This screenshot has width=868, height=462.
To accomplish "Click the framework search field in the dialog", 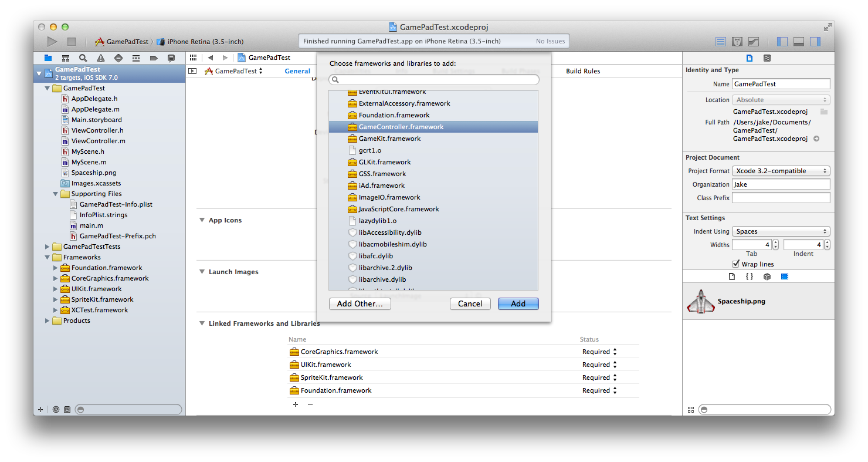I will pos(434,79).
